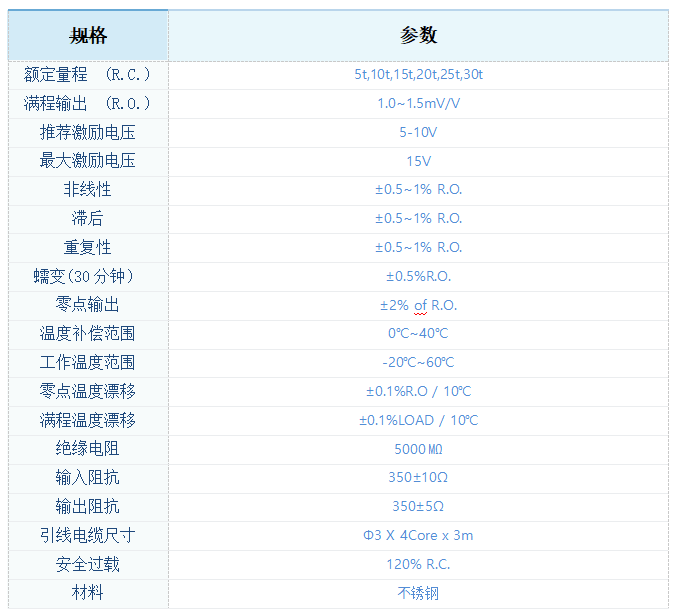Viewport: 677px width, 615px height.
Task: Click the -20℃~60℃ working temperature value
Action: point(418,363)
